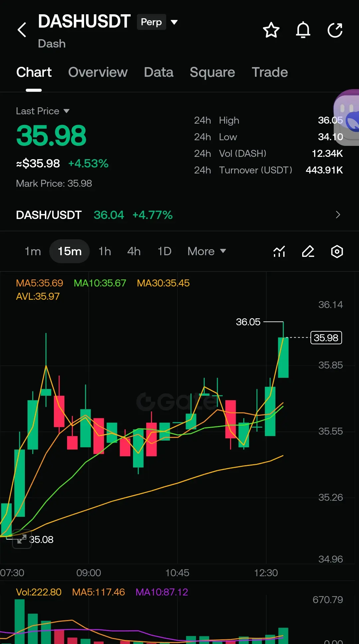Tap the volume MA10:87.12 label
This screenshot has height=644, width=359.
point(162,592)
